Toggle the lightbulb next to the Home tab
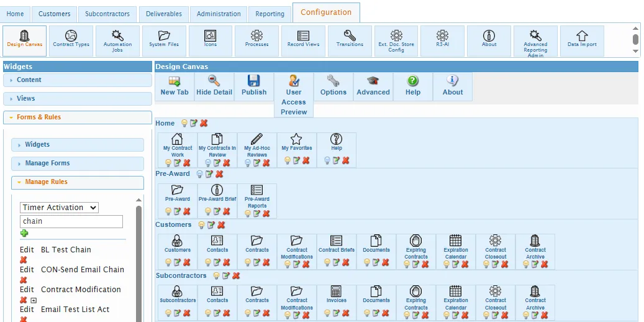Screen dimensions: 644x322 [x=184, y=123]
